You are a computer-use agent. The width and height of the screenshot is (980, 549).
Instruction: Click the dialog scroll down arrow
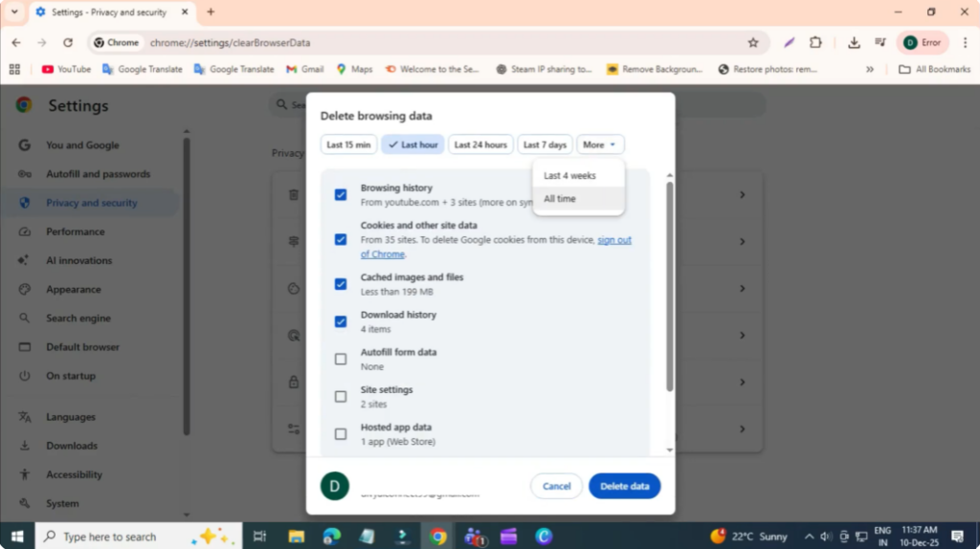tap(669, 450)
